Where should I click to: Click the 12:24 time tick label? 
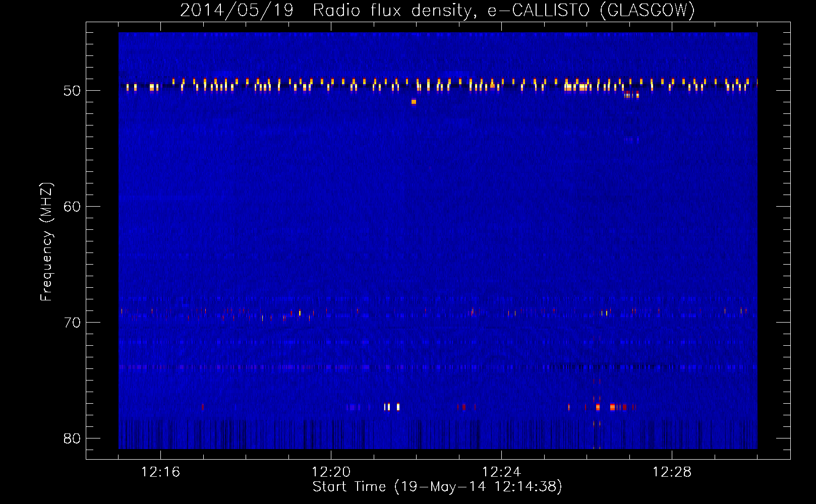(501, 472)
